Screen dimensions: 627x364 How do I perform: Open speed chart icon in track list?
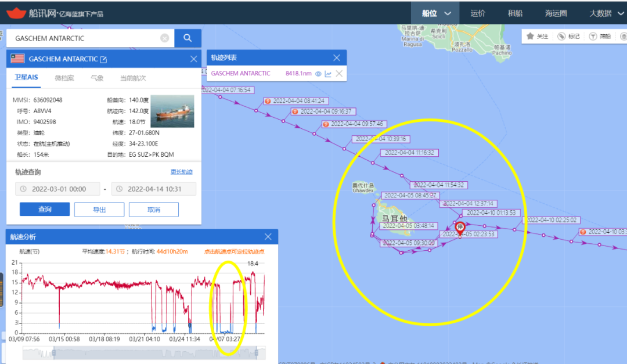click(x=328, y=74)
